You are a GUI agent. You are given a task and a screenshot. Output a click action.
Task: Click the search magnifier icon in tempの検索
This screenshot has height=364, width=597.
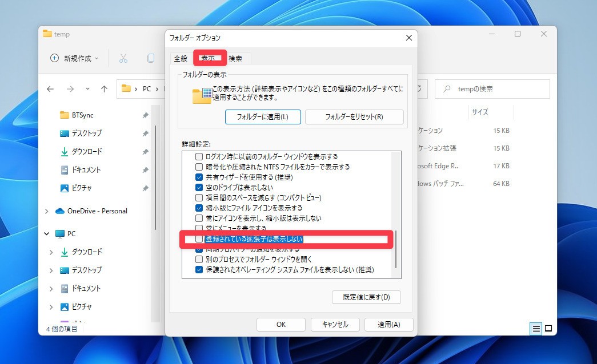(x=447, y=89)
